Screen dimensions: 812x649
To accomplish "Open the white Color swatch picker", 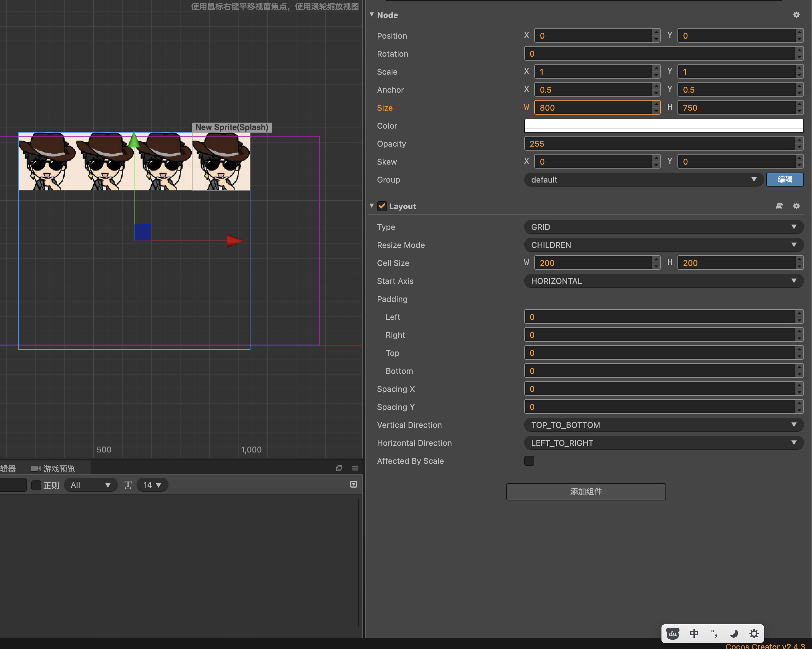I will (x=663, y=125).
